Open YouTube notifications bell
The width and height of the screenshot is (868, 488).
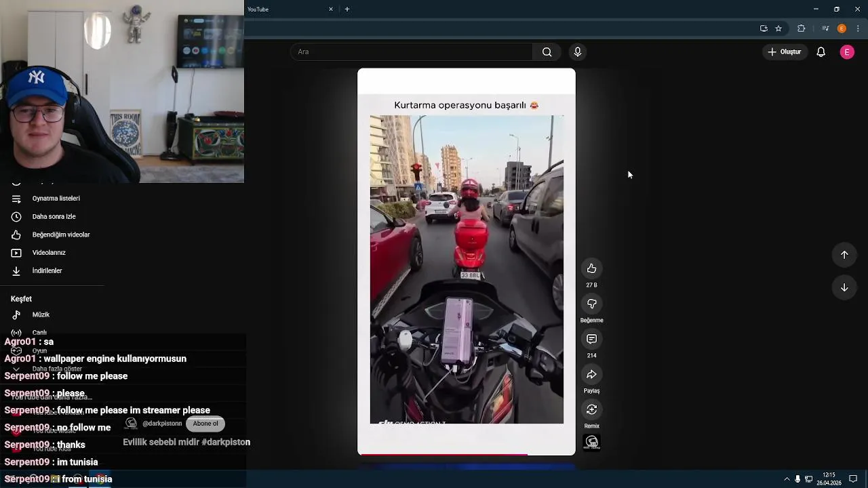[821, 52]
